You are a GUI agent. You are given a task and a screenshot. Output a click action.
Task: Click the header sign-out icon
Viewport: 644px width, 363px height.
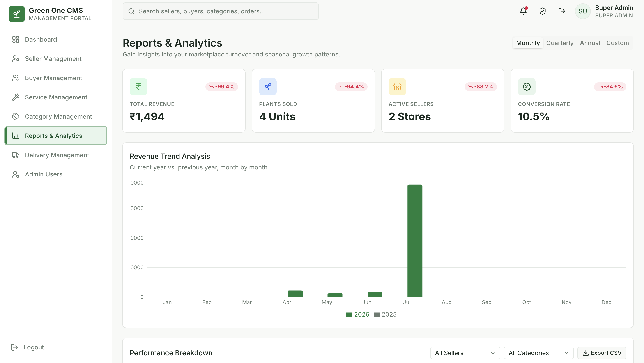click(562, 11)
